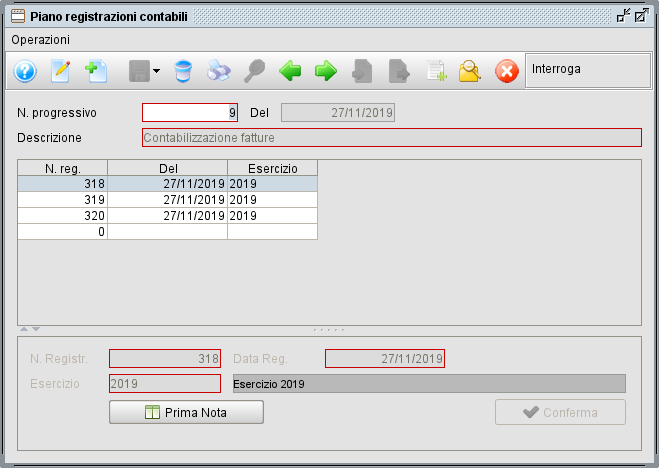The width and height of the screenshot is (659, 468).
Task: Click the Prima Nota button
Action: pos(186,412)
